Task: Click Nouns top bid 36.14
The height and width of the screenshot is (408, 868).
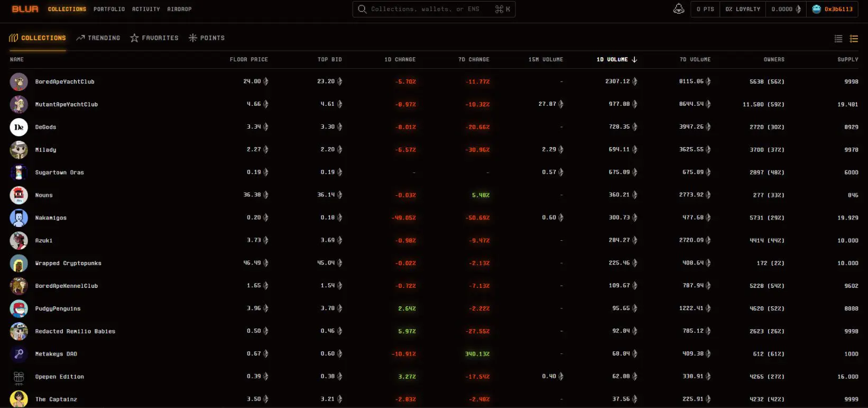Action: coord(330,195)
